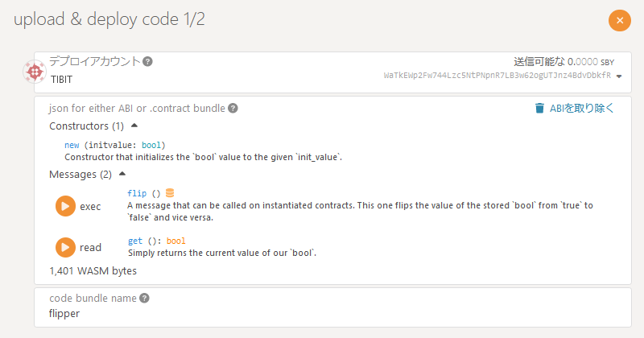
Task: Close the upload & deploy code dialog
Action: coord(619,20)
